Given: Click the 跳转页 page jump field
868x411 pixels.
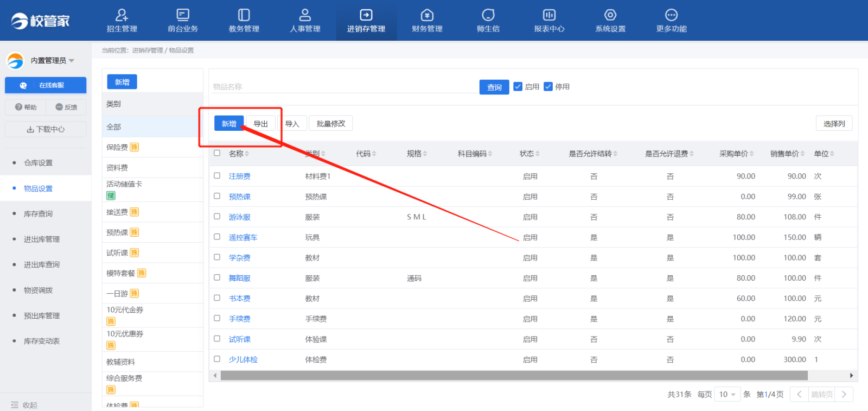Looking at the screenshot, I should tap(822, 394).
